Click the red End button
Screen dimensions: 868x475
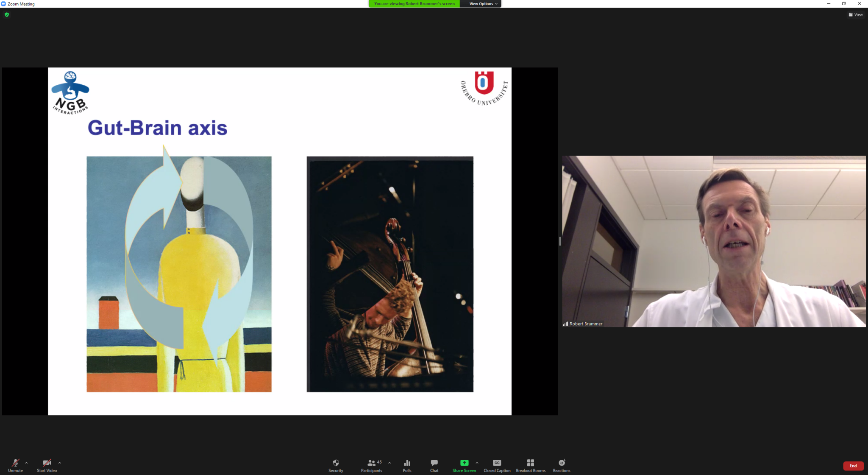[x=853, y=466]
